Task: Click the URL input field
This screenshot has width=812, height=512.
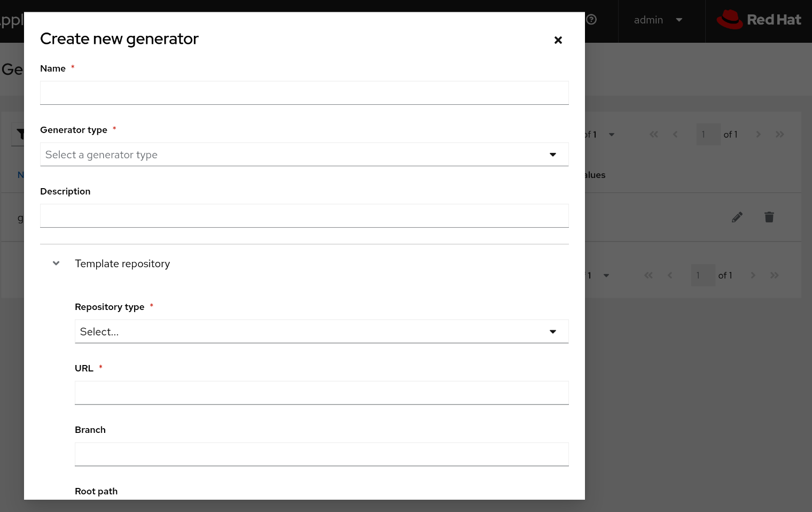Action: click(322, 393)
